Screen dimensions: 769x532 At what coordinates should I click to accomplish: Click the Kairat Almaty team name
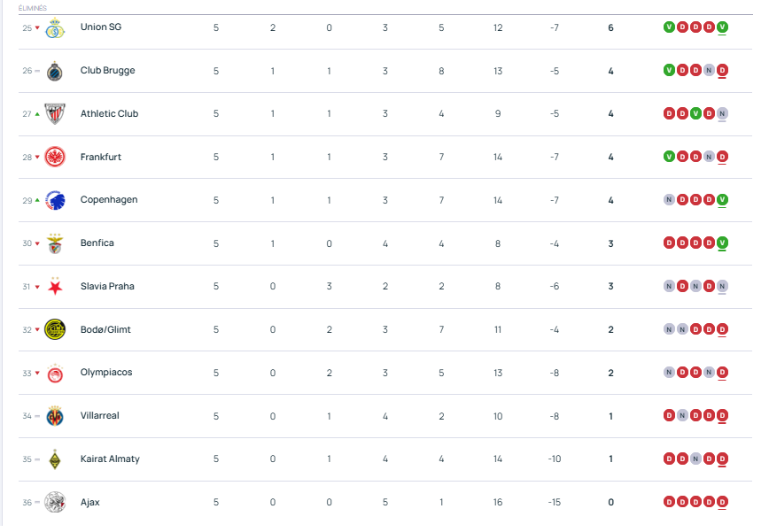[110, 459]
